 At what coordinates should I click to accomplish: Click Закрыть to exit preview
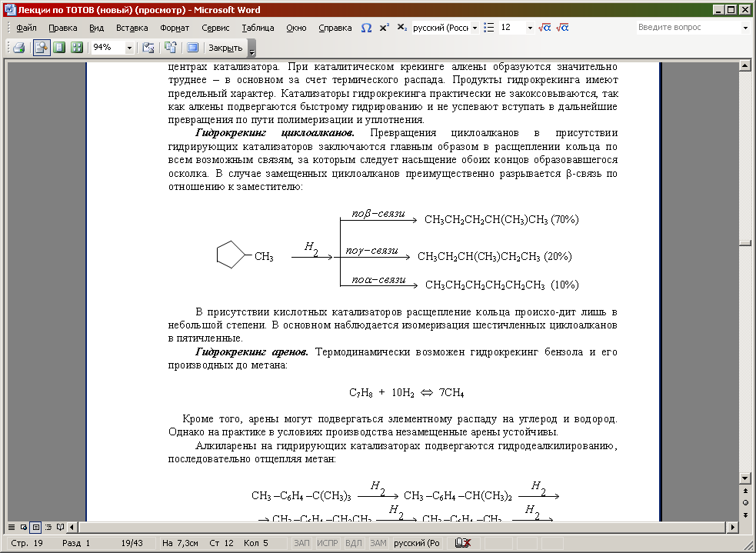pyautogui.click(x=225, y=48)
